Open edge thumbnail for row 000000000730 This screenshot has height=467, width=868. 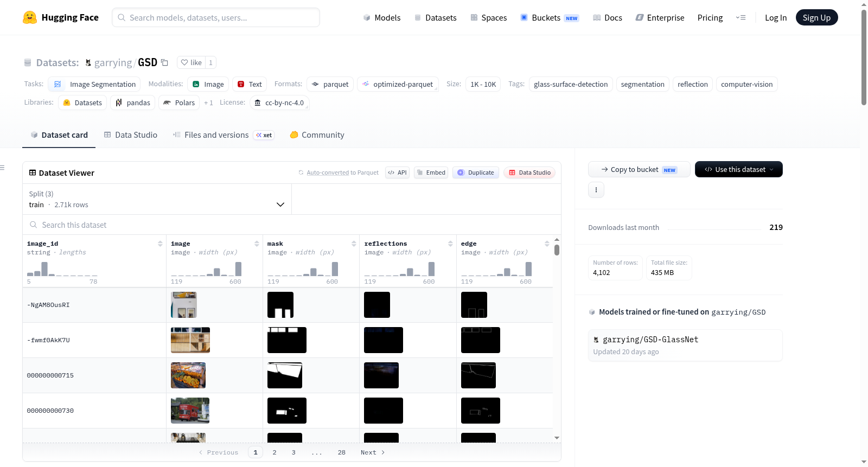[481, 411]
